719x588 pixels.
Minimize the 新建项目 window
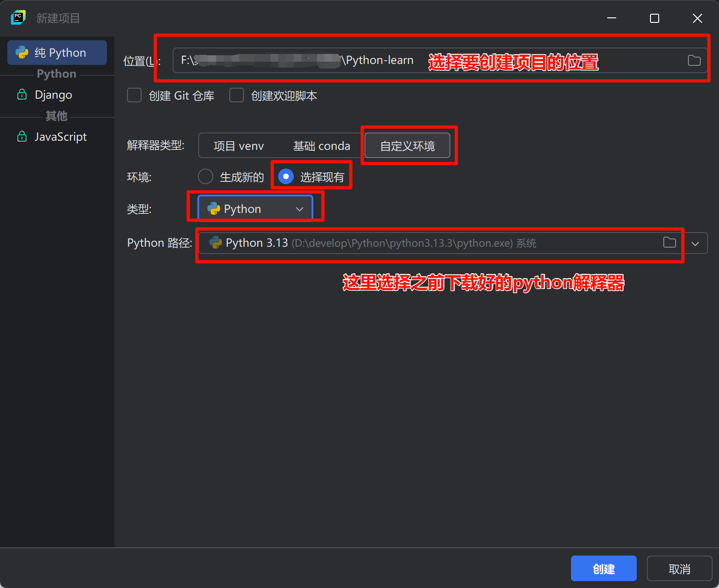click(x=612, y=18)
